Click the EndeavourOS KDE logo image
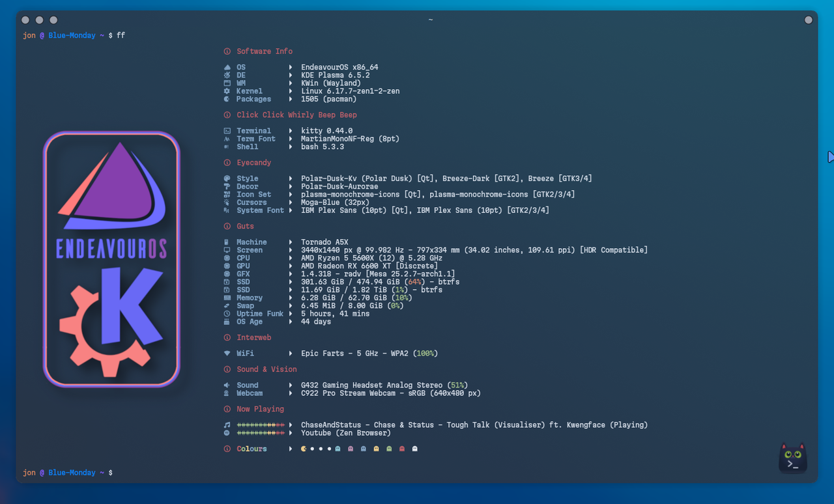This screenshot has height=504, width=834. coord(111,259)
